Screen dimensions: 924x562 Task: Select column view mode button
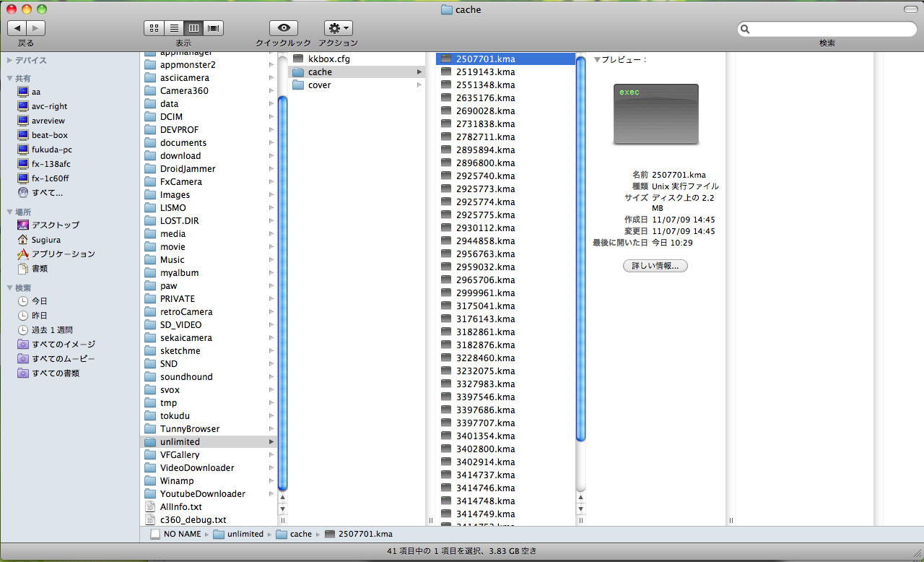(x=193, y=28)
